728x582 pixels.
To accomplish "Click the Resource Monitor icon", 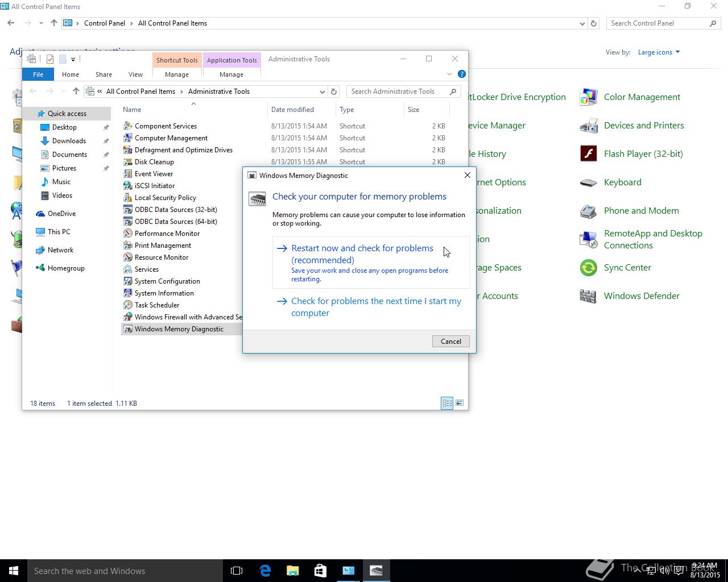I will [x=128, y=257].
